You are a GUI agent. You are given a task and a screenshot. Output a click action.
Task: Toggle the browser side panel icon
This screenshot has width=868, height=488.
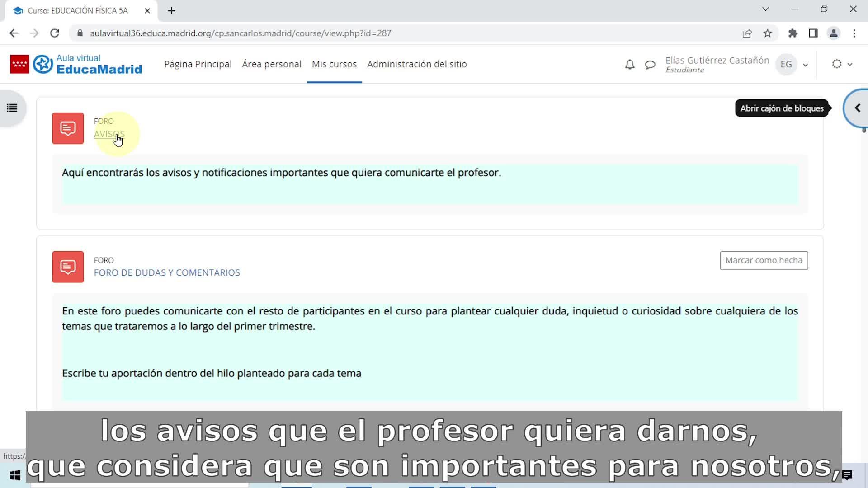pyautogui.click(x=813, y=33)
